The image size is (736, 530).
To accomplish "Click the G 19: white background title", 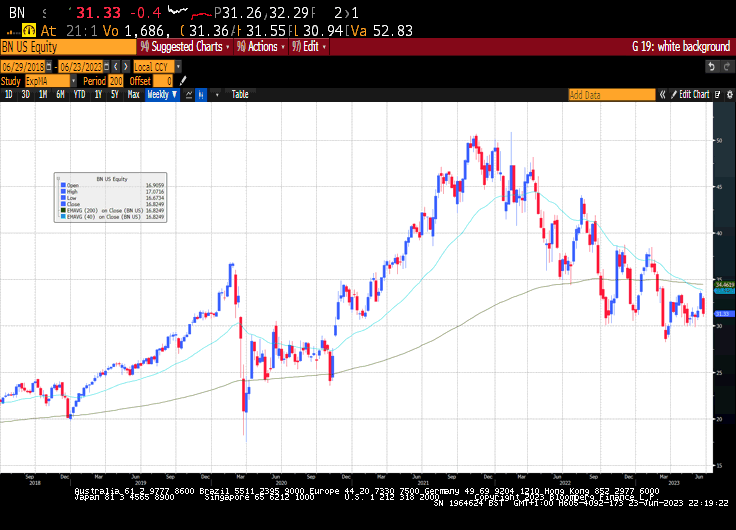I will click(x=681, y=46).
